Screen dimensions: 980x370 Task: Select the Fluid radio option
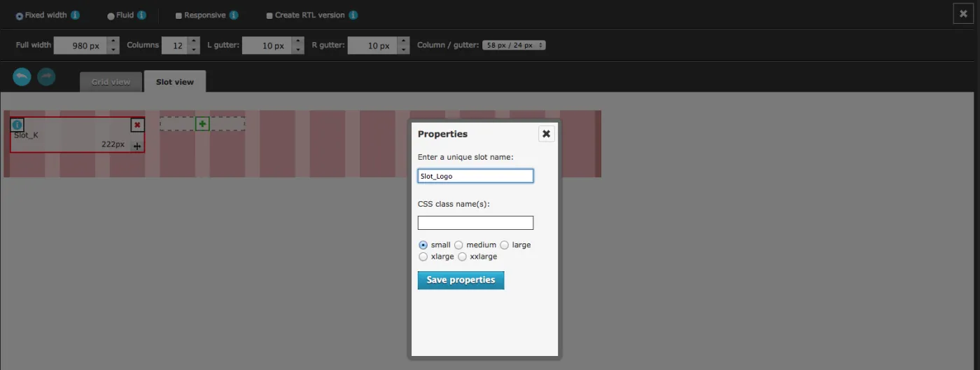pos(111,15)
